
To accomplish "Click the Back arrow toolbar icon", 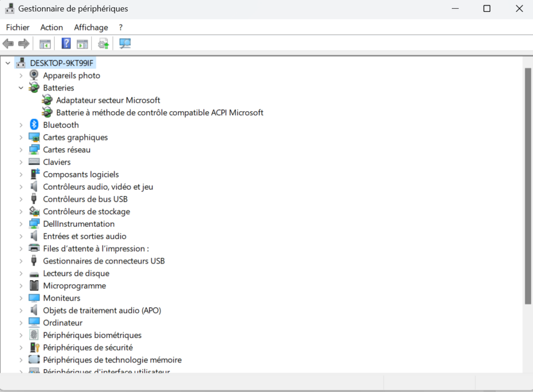I will (x=8, y=44).
